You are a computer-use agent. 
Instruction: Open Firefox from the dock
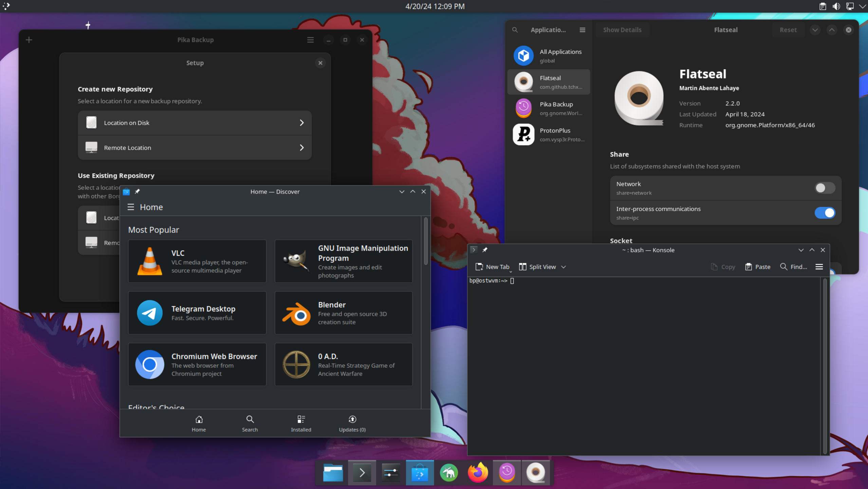click(478, 473)
